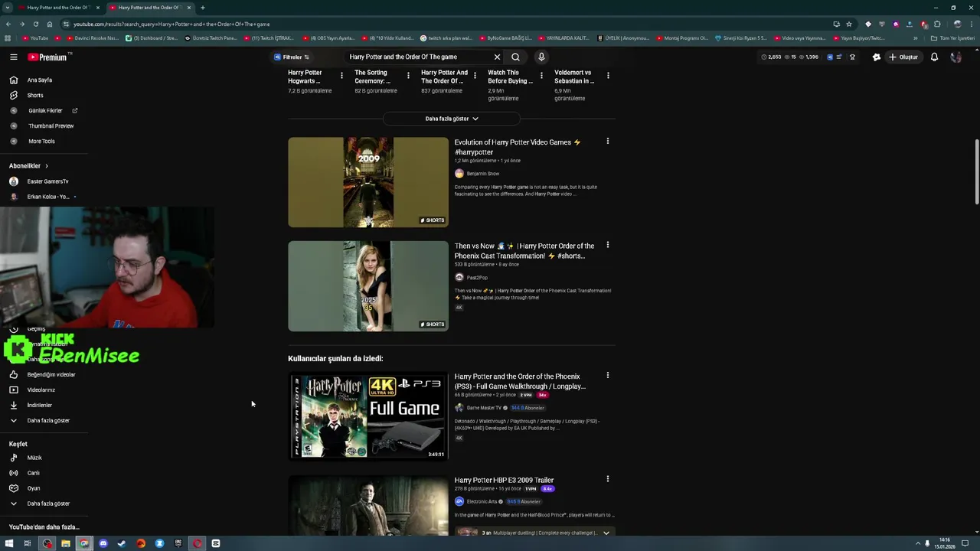Open the Filtreler search filter button
The height and width of the screenshot is (551, 980).
pos(292,57)
